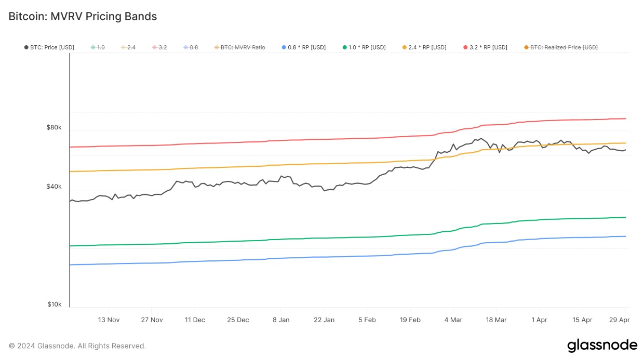Enable the struck-through 1.0 legend item

point(100,47)
